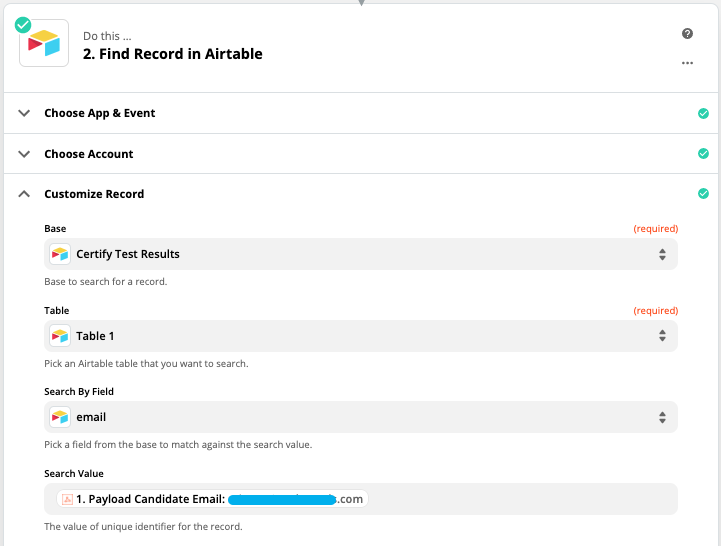Click the green check badge on step icon

coord(23,24)
